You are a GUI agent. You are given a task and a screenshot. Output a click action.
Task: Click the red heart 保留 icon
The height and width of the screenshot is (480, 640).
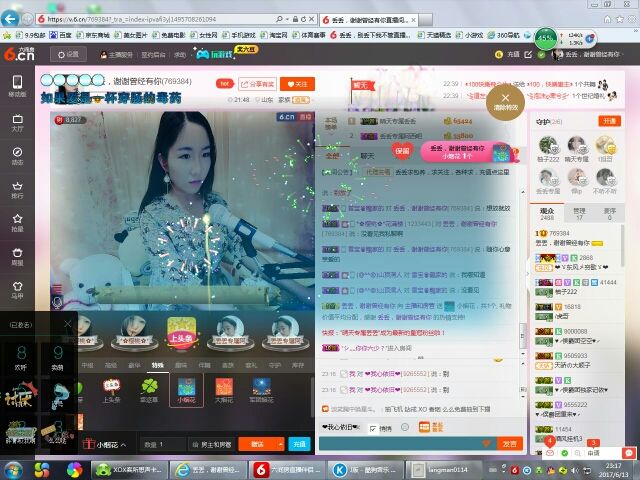402,151
